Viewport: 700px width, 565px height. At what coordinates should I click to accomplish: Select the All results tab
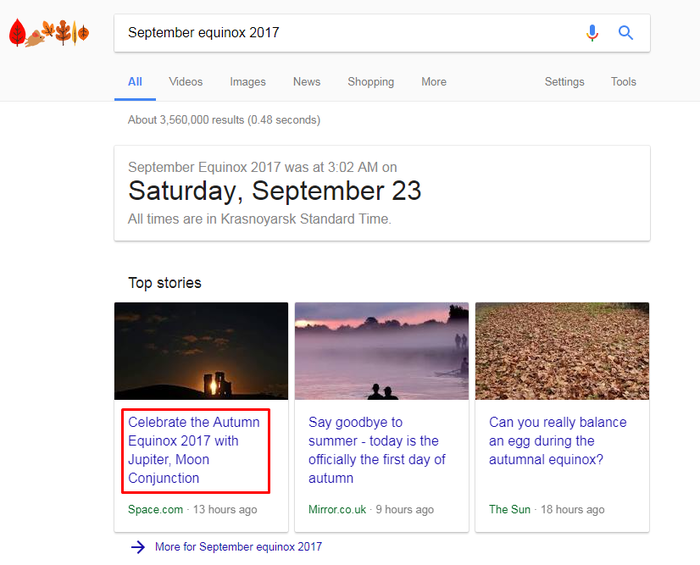pyautogui.click(x=135, y=82)
